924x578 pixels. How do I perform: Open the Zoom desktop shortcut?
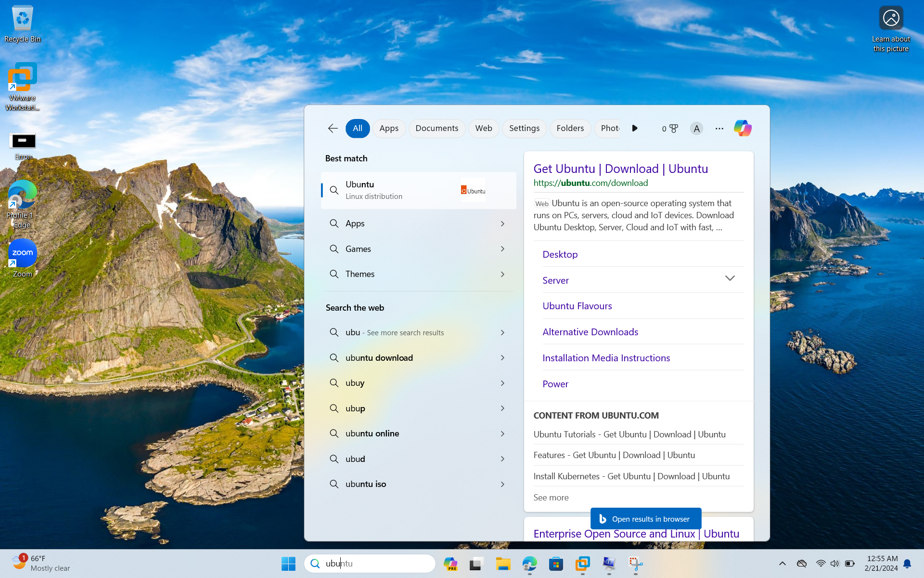coord(22,258)
